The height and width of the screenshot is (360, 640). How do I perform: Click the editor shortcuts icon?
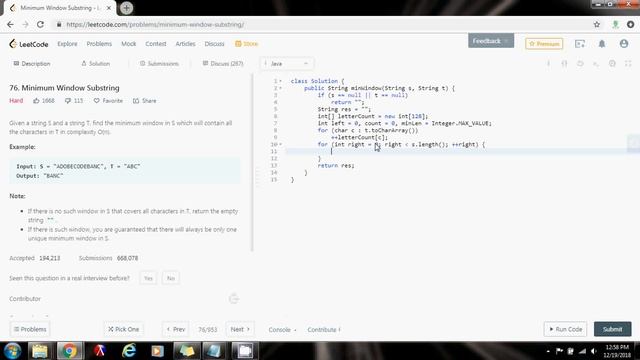(596, 64)
